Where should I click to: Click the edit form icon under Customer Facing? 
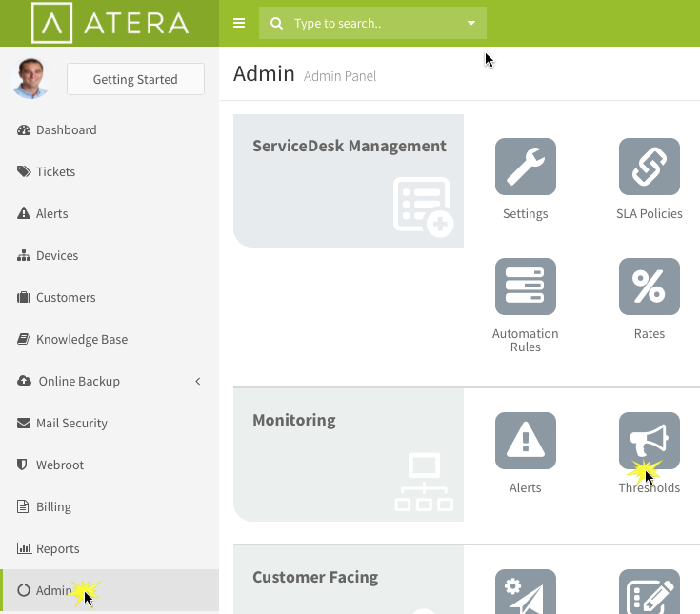pos(650,592)
